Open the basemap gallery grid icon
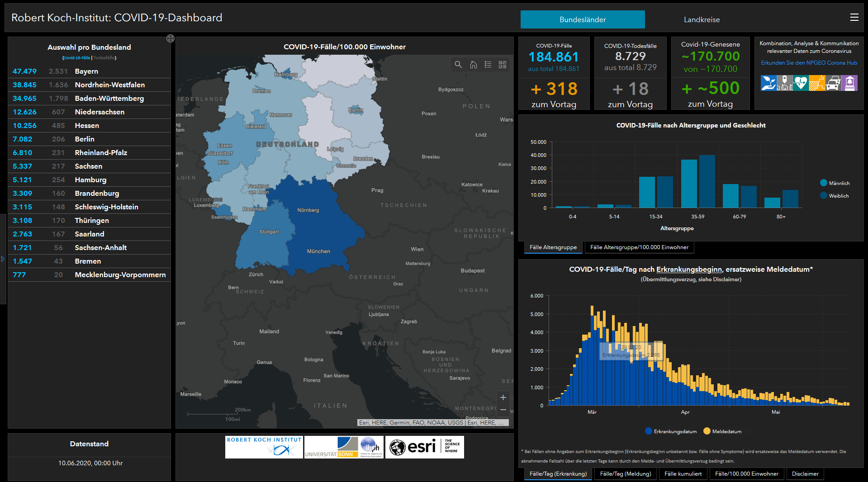This screenshot has width=868, height=482. click(x=503, y=65)
